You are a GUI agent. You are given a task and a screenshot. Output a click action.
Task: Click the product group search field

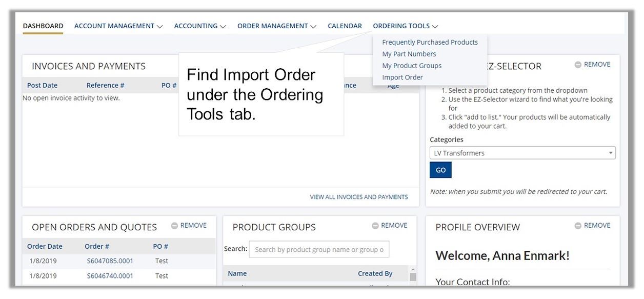[319, 249]
